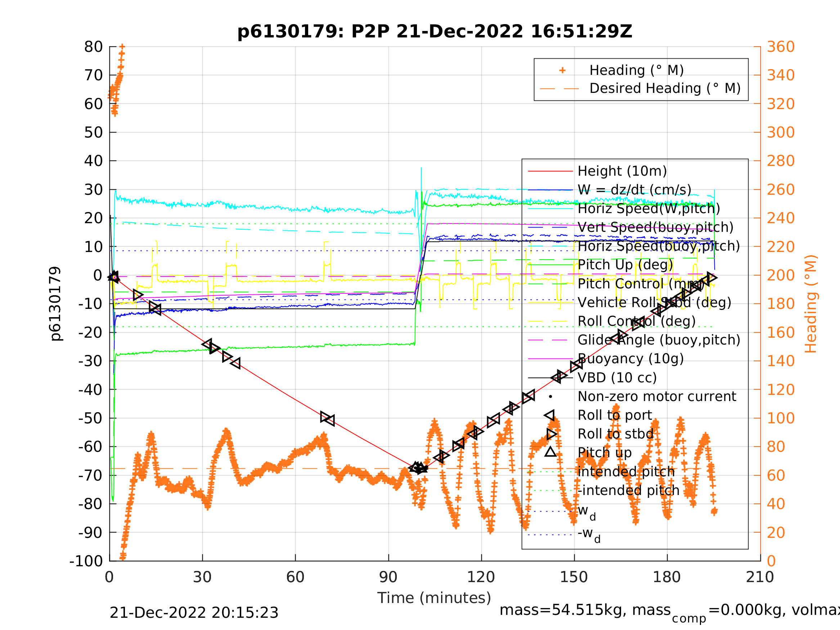Click the Buoyancy (10g) legend label
840x630 pixels.
coord(631,359)
